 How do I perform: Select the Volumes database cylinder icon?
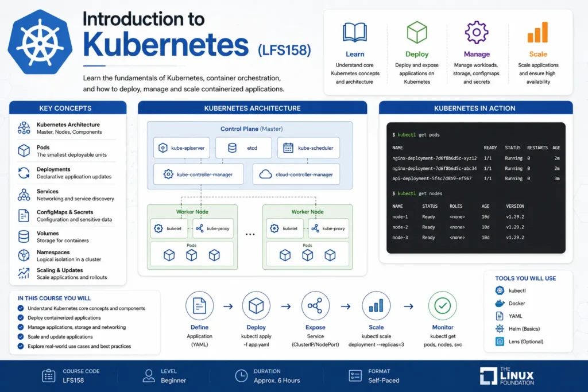(x=24, y=236)
